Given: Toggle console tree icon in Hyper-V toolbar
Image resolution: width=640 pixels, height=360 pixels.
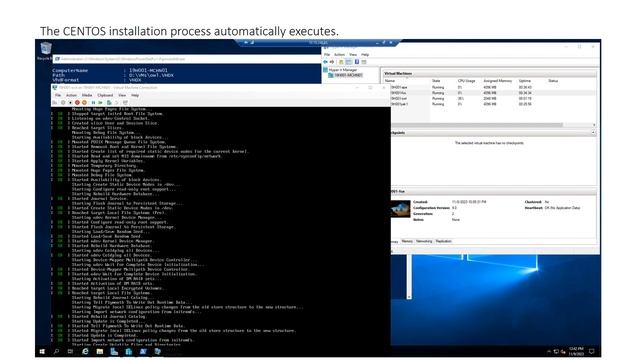Looking at the screenshot, I should (349, 62).
